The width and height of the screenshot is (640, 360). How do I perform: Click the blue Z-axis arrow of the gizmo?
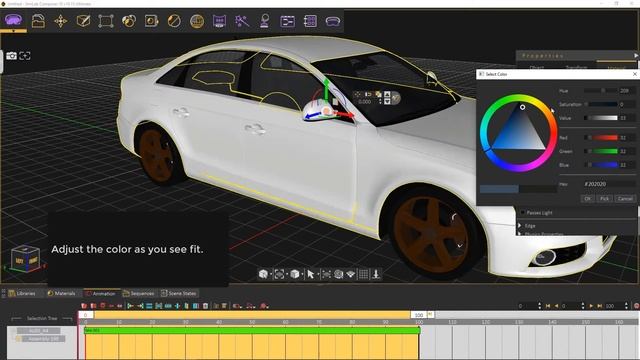point(312,117)
